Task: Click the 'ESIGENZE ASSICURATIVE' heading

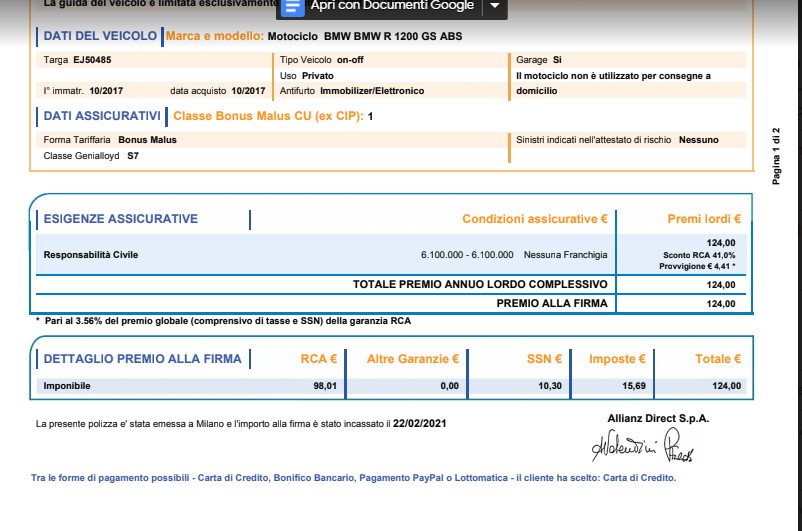Action: point(121,219)
